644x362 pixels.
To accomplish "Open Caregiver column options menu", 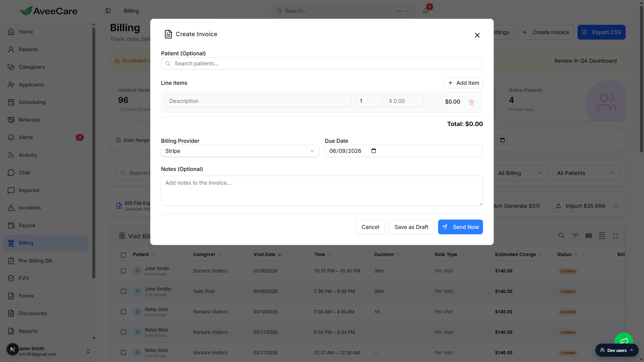I will point(227,255).
